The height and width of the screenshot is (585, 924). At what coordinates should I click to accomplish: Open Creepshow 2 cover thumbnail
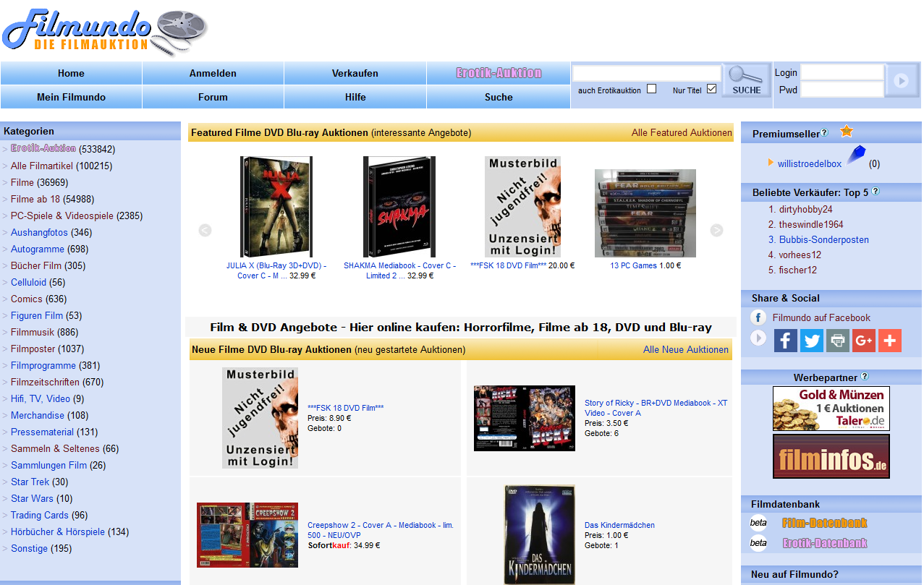(247, 535)
